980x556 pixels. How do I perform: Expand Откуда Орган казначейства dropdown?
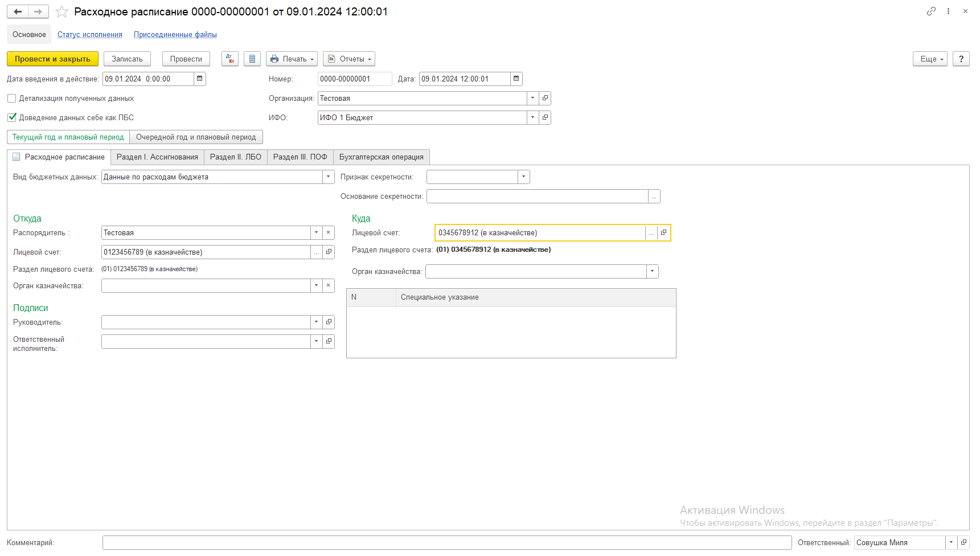click(x=316, y=285)
